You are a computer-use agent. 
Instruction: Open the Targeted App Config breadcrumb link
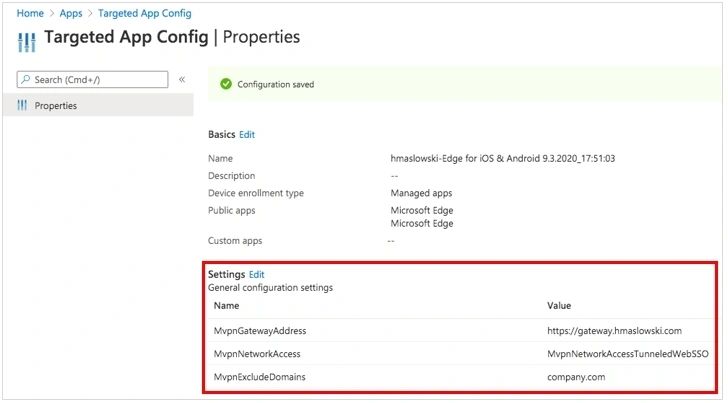(x=144, y=13)
